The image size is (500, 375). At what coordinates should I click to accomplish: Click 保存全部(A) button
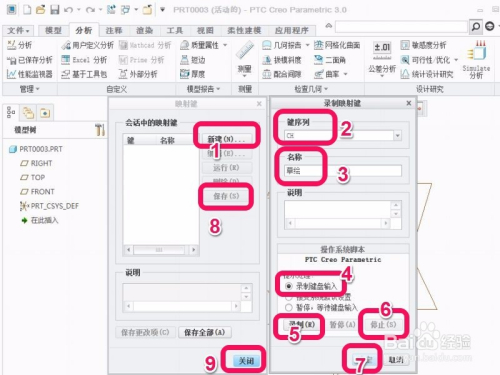(x=205, y=332)
